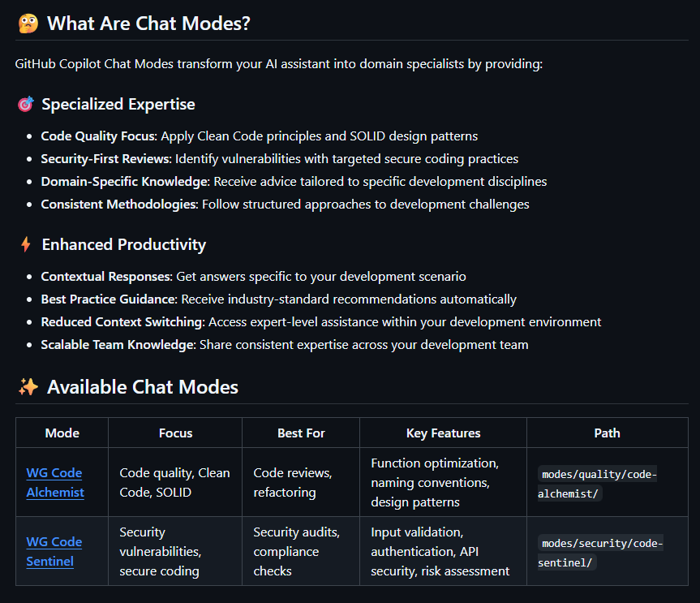Click the target emoji beside Specialized Expertise
Viewport: 700px width, 603px height.
(25, 104)
